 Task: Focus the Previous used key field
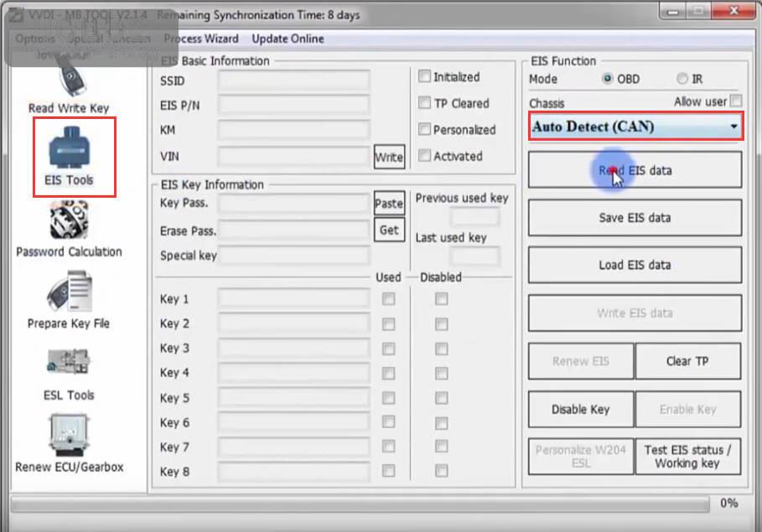[474, 217]
